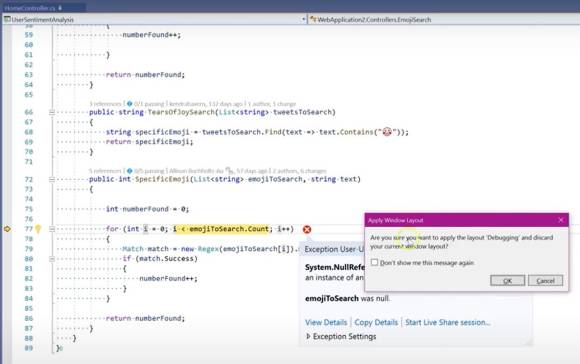Collapse the for loop at line 77

pyautogui.click(x=52, y=229)
